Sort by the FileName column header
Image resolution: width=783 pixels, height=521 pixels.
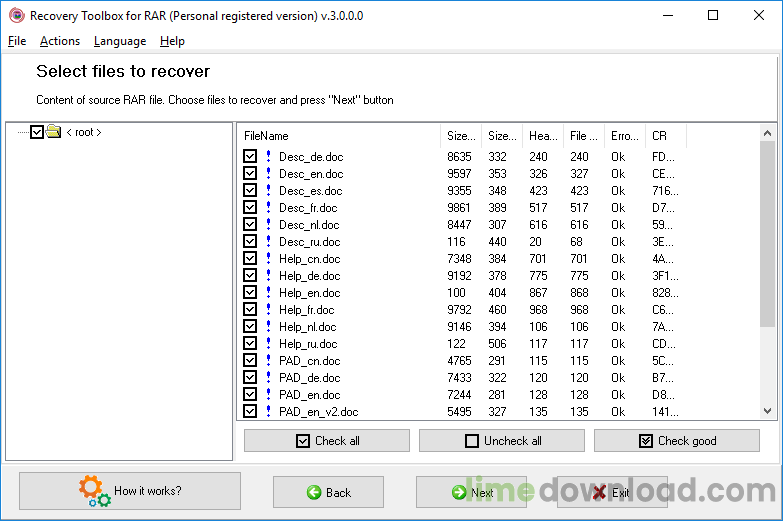click(339, 136)
